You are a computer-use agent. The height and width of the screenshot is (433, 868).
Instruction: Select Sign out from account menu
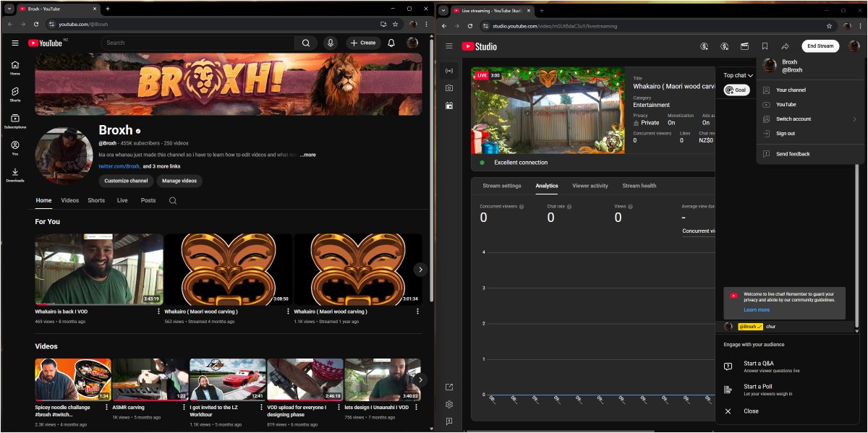coord(810,134)
